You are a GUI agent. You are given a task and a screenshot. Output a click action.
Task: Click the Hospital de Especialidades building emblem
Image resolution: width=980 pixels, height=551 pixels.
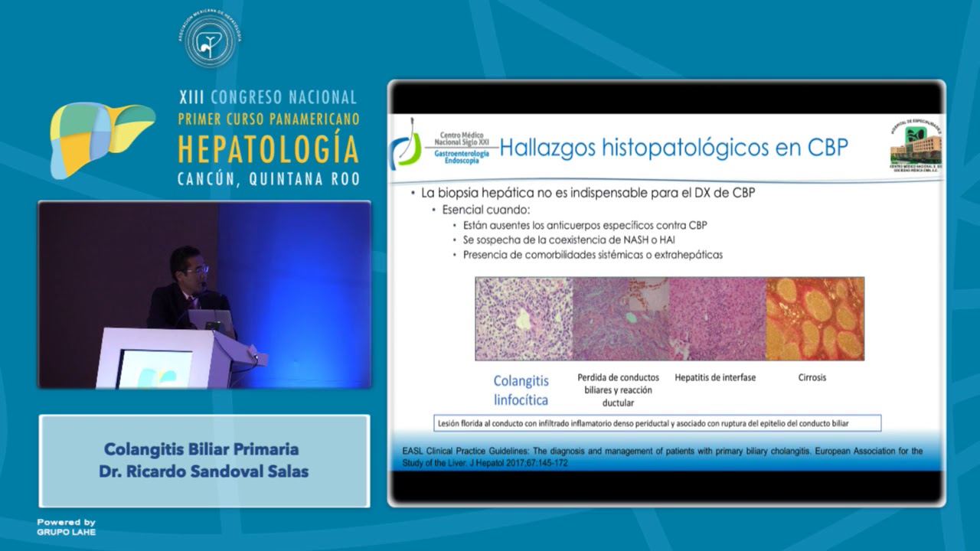tap(916, 145)
